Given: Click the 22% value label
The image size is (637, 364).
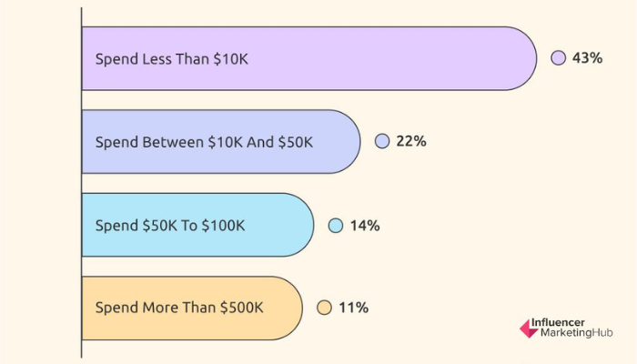Looking at the screenshot, I should (411, 141).
